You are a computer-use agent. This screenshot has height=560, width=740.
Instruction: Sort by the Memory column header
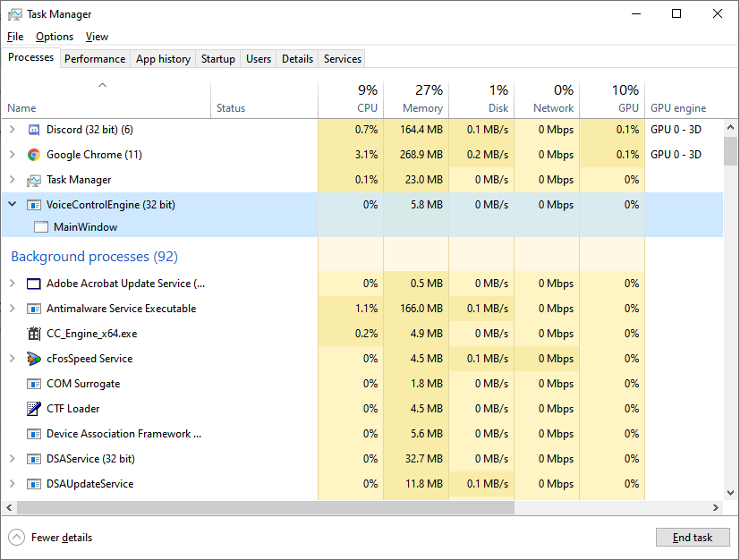[416, 99]
